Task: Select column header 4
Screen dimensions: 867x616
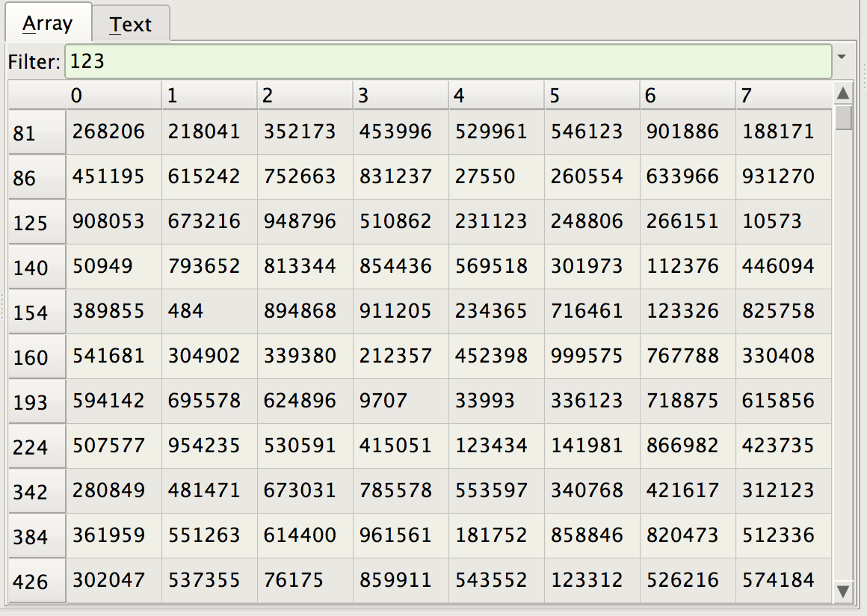Action: [x=496, y=95]
